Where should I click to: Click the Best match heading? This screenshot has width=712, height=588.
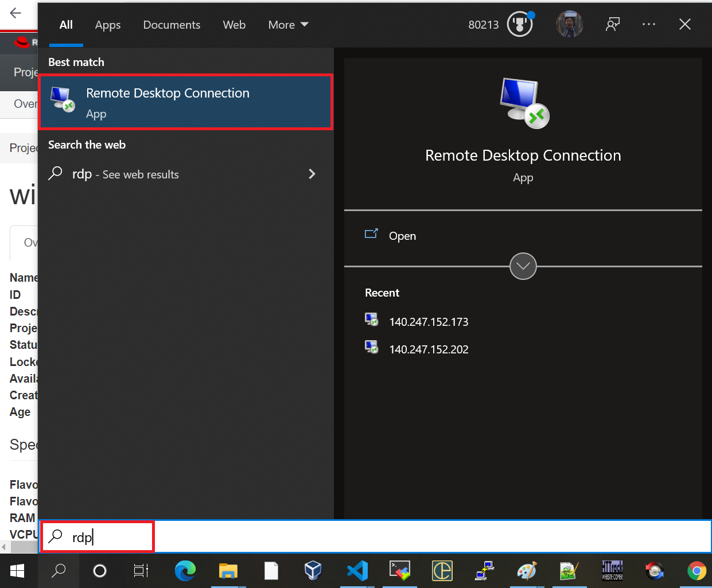[76, 62]
